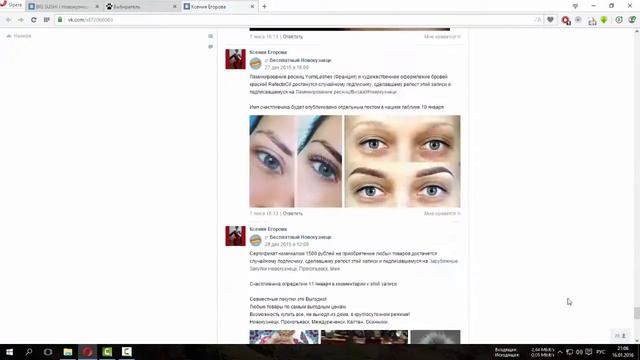Open the 28 дек 2015 post date
This screenshot has height=360, width=640.
coord(287,244)
